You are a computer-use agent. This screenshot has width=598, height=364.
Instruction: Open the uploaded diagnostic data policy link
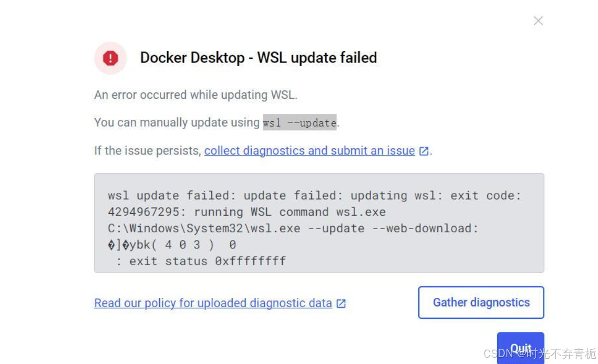tap(213, 303)
